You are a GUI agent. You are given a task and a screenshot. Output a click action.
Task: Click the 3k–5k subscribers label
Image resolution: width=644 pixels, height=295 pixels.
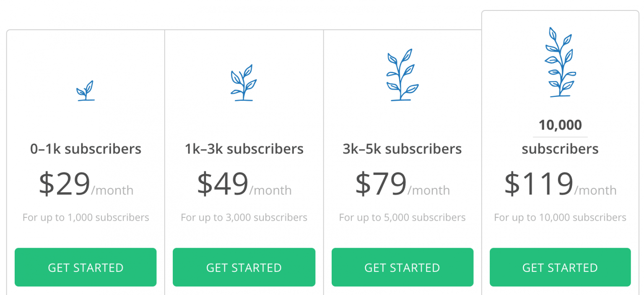[x=402, y=149]
